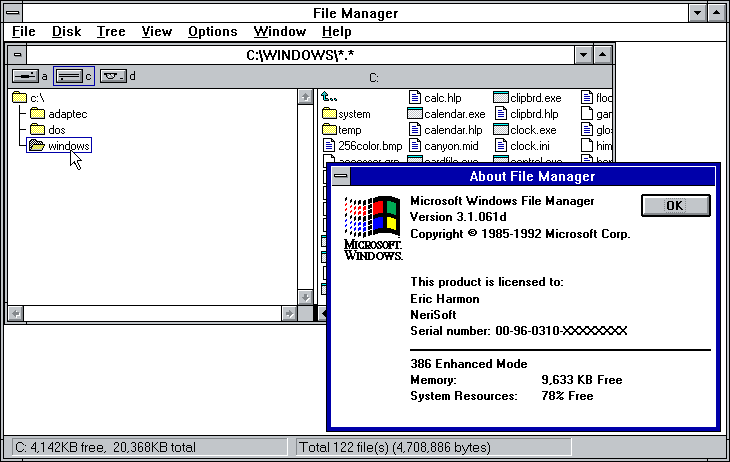Click the 'Eric Harmon' licensee name
This screenshot has width=730, height=462.
coord(445,299)
